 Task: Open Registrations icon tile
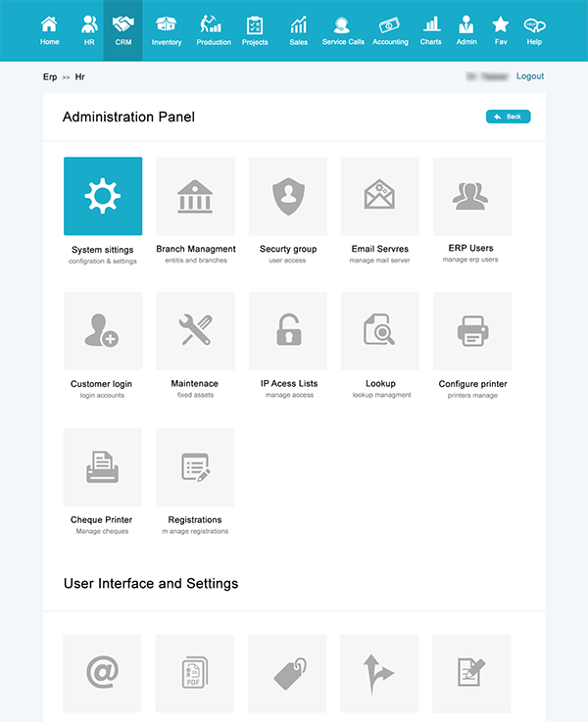[195, 467]
